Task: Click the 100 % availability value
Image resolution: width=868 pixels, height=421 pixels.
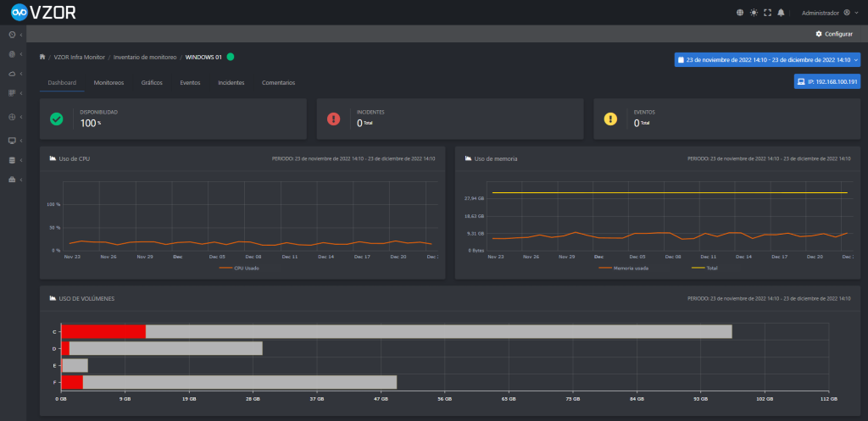Action: (x=91, y=123)
